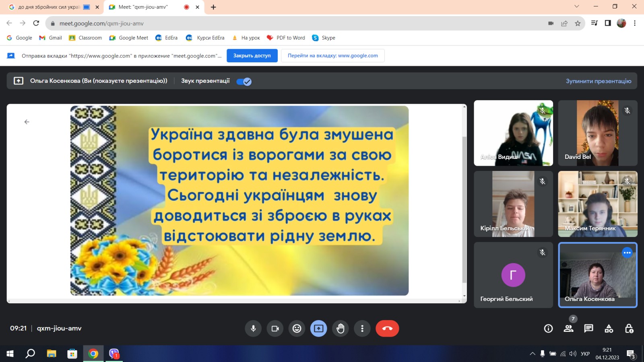This screenshot has width=644, height=362.
Task: Click the Закрыть доступ button
Action: (252, 56)
